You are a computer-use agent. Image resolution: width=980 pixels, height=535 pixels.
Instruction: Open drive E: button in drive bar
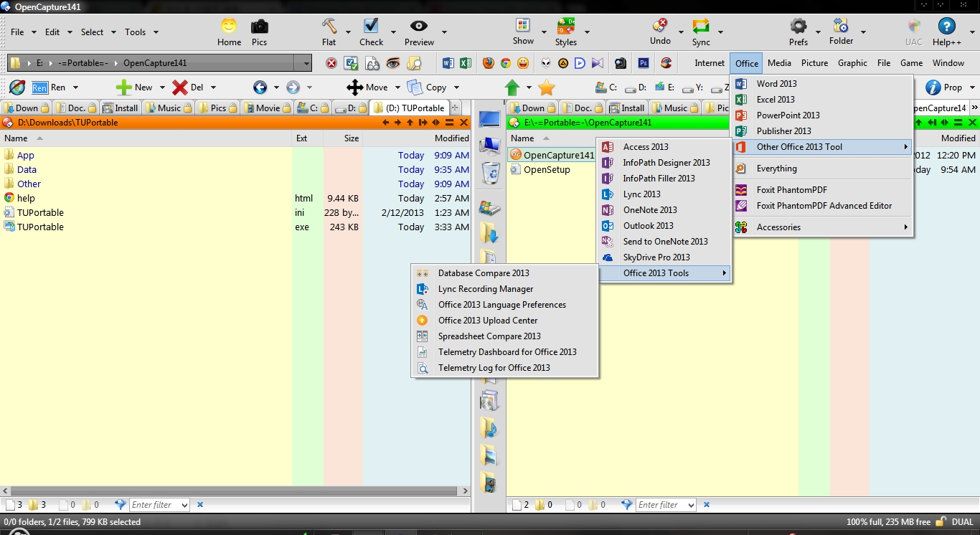(665, 87)
